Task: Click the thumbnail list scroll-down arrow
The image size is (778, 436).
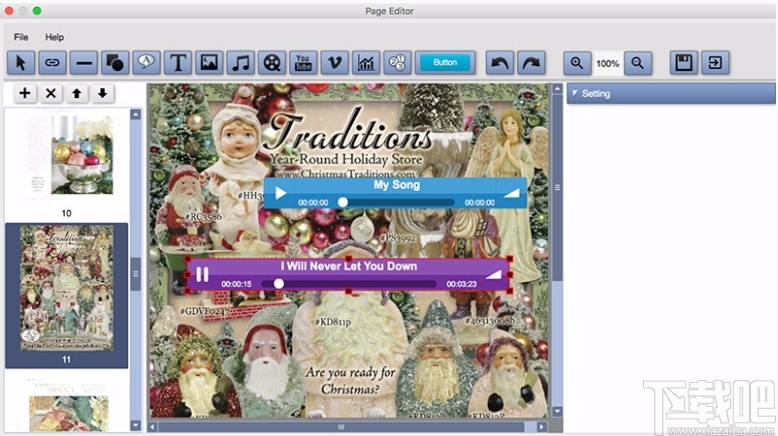Action: pyautogui.click(x=135, y=425)
